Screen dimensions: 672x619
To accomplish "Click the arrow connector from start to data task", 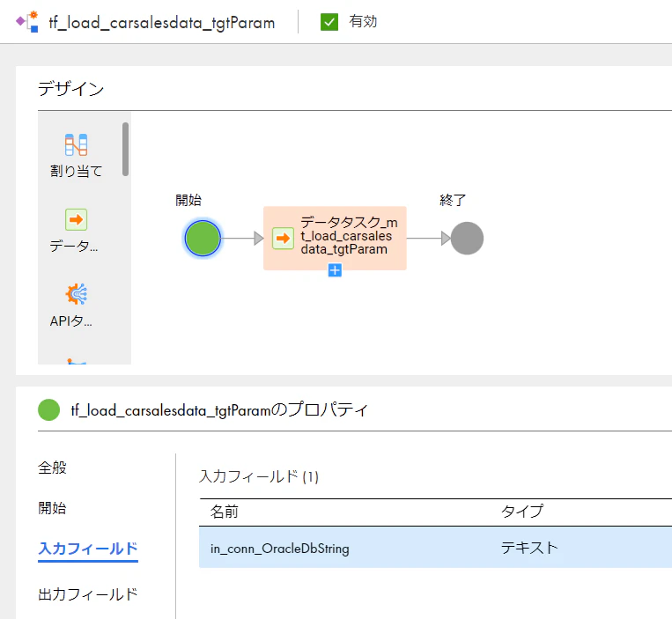I will [x=242, y=238].
